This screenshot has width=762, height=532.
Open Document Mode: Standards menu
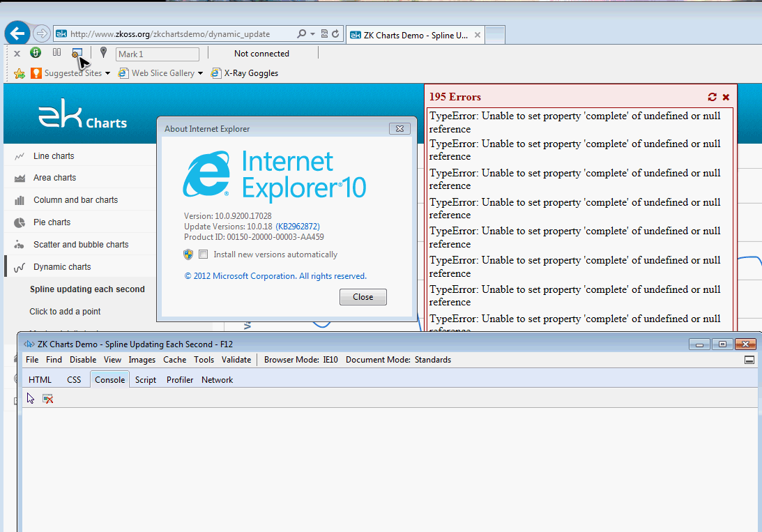399,360
